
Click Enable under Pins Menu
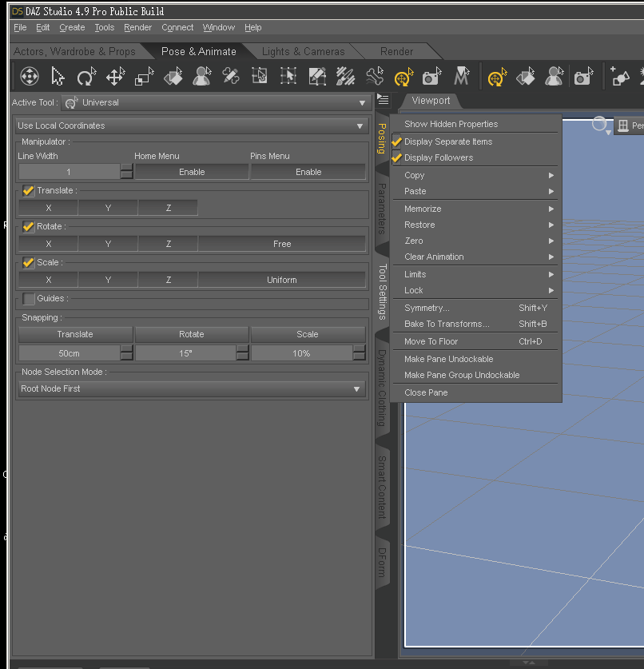(308, 172)
